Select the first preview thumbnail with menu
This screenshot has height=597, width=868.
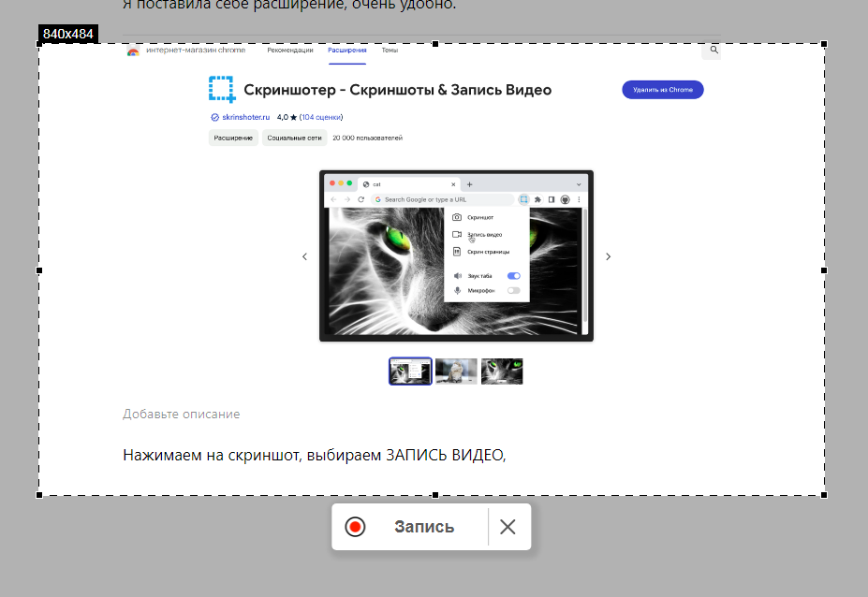410,371
